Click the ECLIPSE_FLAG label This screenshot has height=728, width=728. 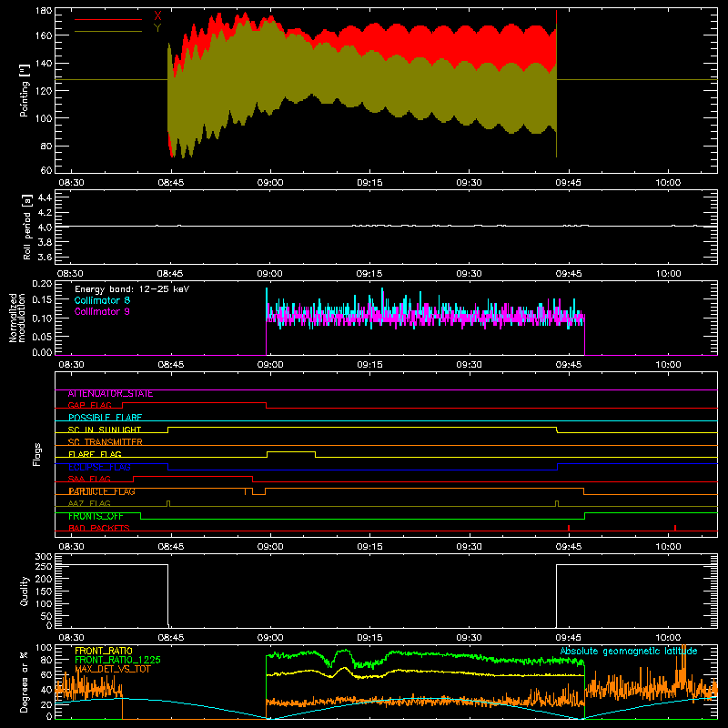pos(99,467)
